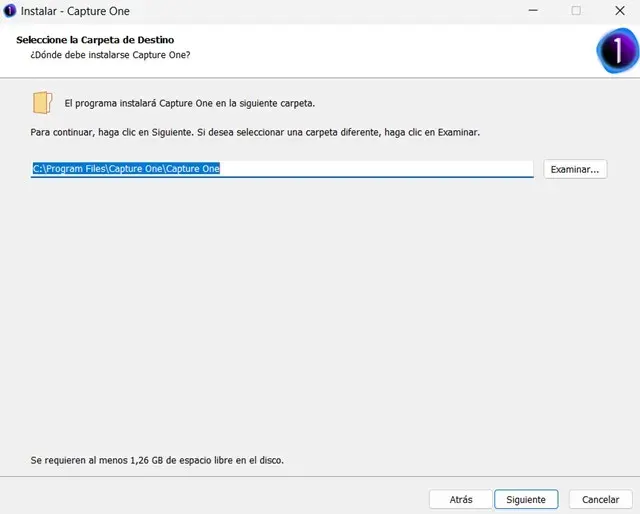Click the 'Instalar - Capture One' window title
This screenshot has height=514, width=640.
coord(75,11)
